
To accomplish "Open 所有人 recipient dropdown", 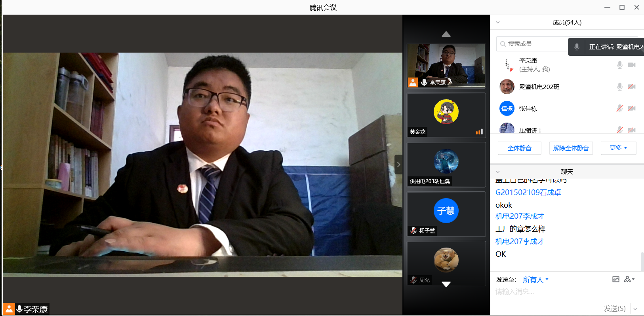I will coord(535,280).
